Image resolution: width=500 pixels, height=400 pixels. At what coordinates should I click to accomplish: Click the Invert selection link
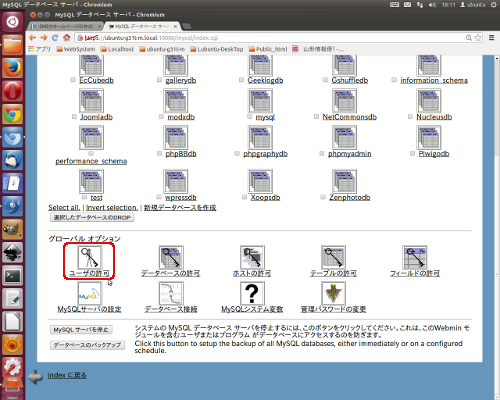(x=112, y=207)
